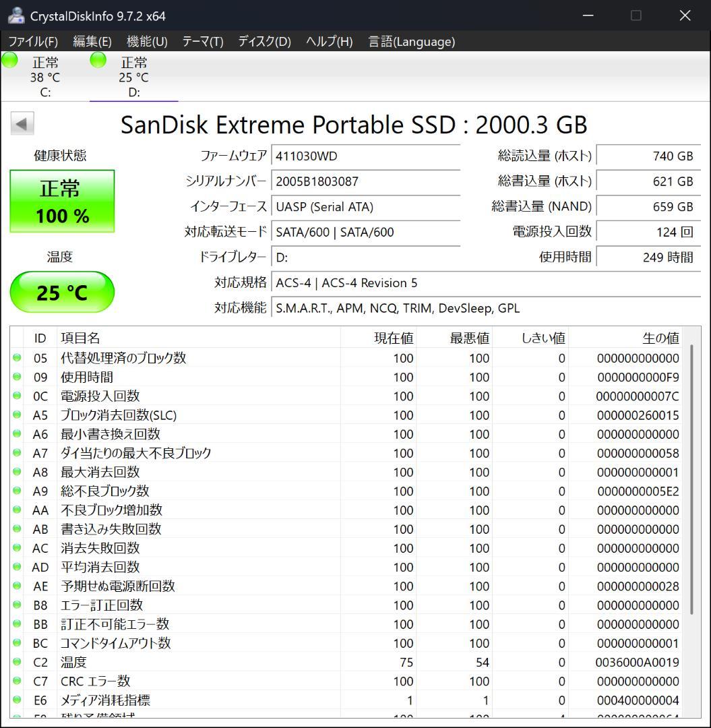The width and height of the screenshot is (711, 728).
Task: Click the 正常 100% health status button
Action: pos(62,200)
